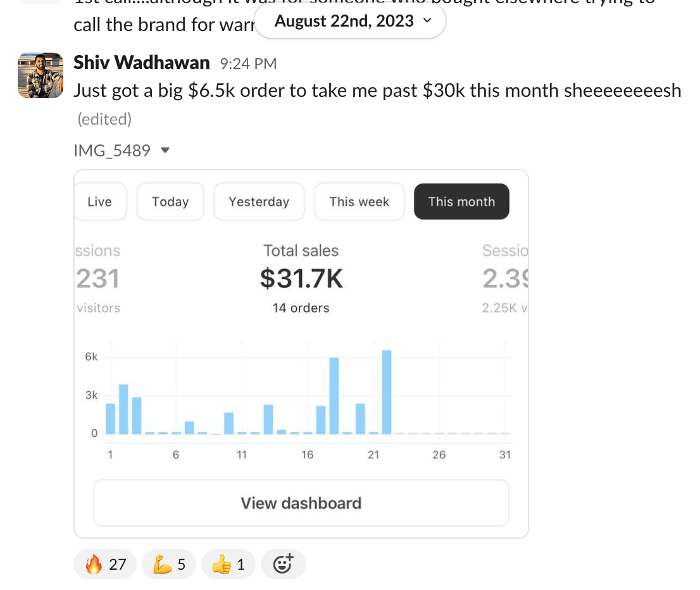Screen dimensions: 700x590
Task: Open the add reaction emoji picker
Action: 283,564
